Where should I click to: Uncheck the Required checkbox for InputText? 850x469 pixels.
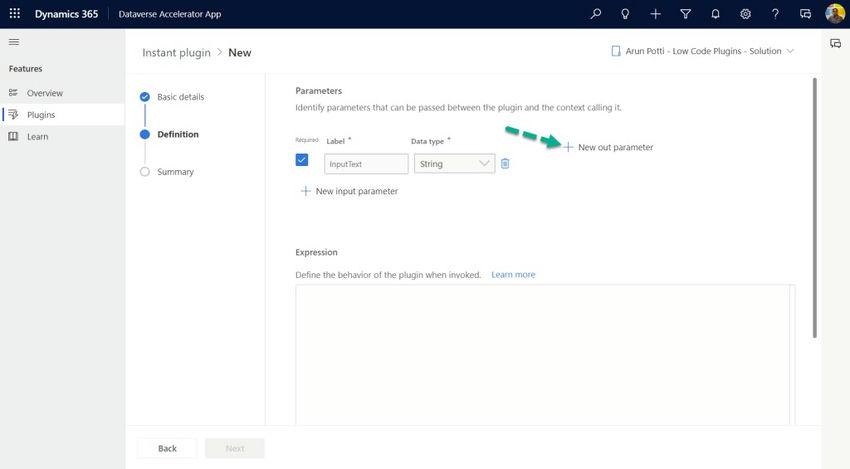point(302,160)
